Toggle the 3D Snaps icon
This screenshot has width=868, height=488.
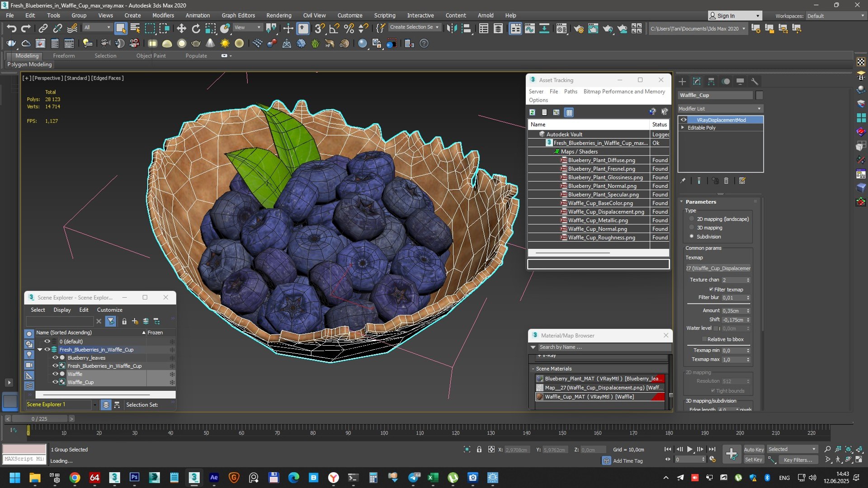[320, 28]
